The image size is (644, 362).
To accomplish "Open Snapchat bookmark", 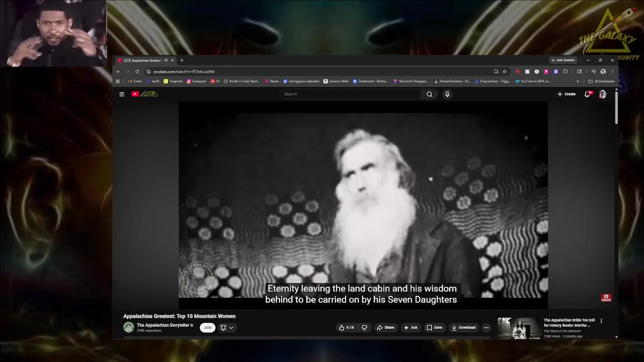I will (x=173, y=81).
